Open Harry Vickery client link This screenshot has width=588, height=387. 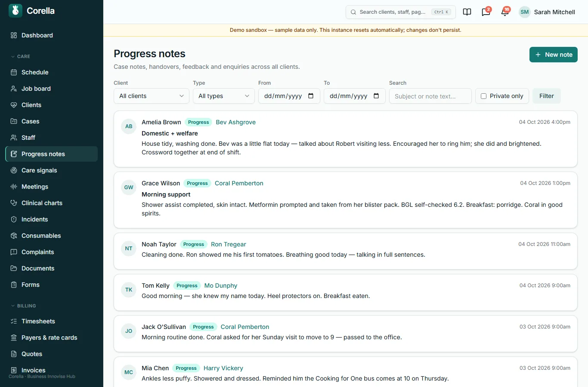click(223, 368)
